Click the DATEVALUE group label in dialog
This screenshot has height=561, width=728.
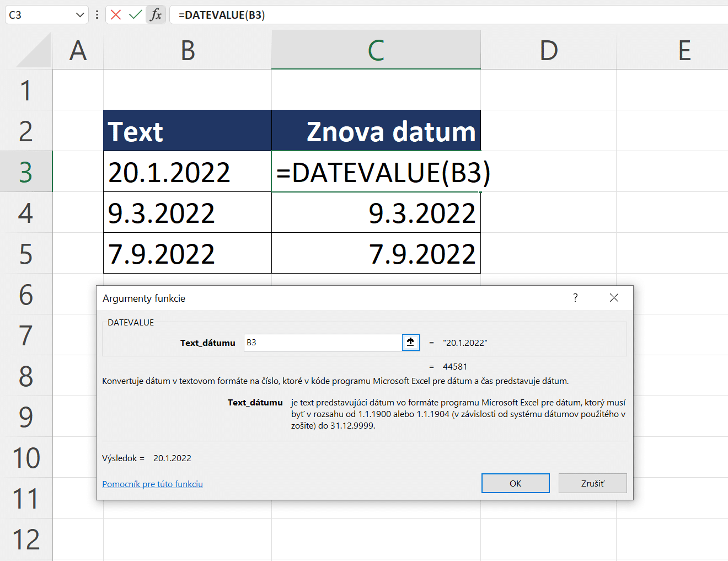click(x=131, y=322)
